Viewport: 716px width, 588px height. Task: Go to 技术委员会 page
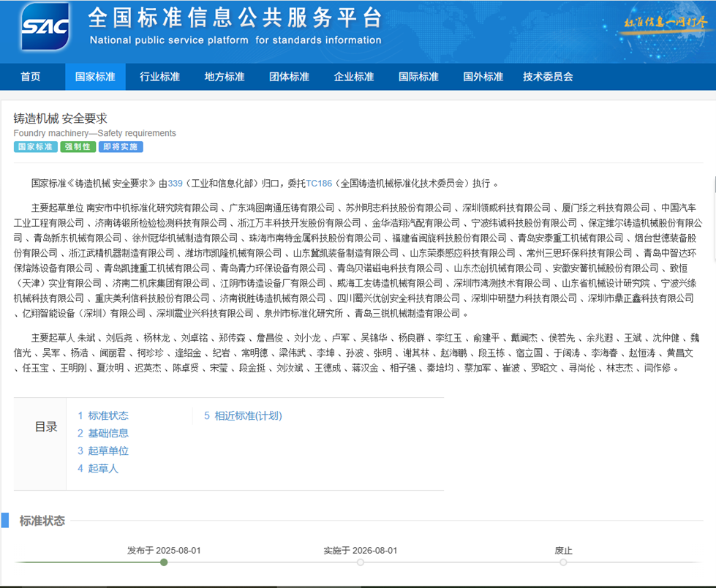548,77
